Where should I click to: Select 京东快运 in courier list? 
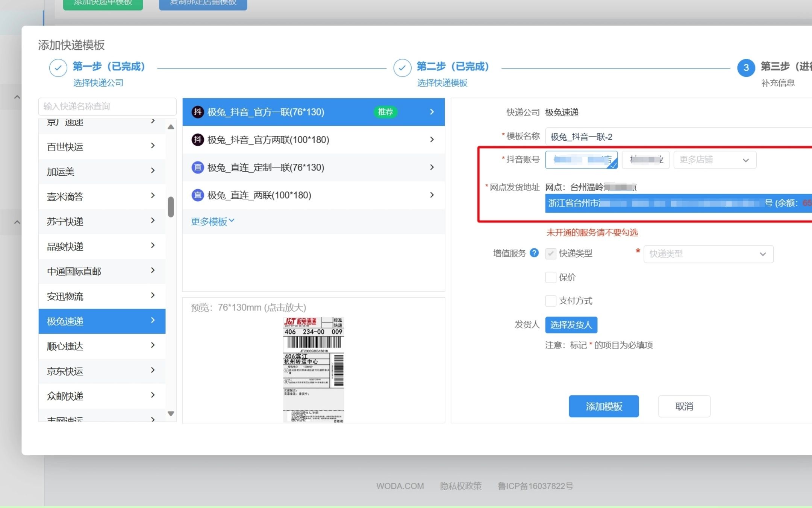click(x=102, y=371)
